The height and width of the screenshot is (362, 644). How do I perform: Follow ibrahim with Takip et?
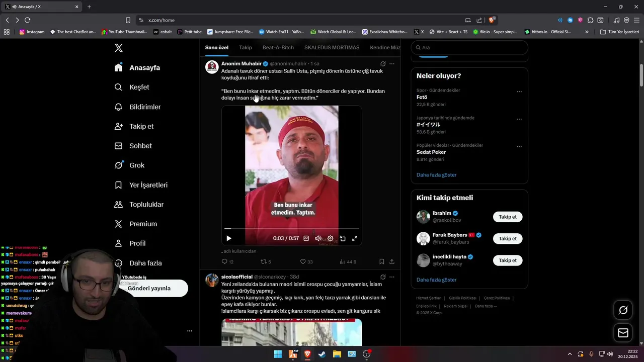pyautogui.click(x=508, y=217)
